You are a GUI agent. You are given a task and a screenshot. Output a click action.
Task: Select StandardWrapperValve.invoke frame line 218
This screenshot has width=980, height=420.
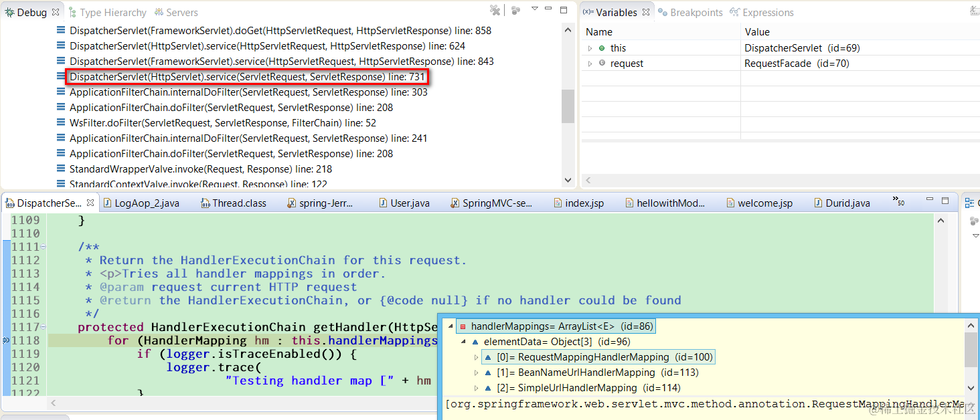[x=201, y=169]
